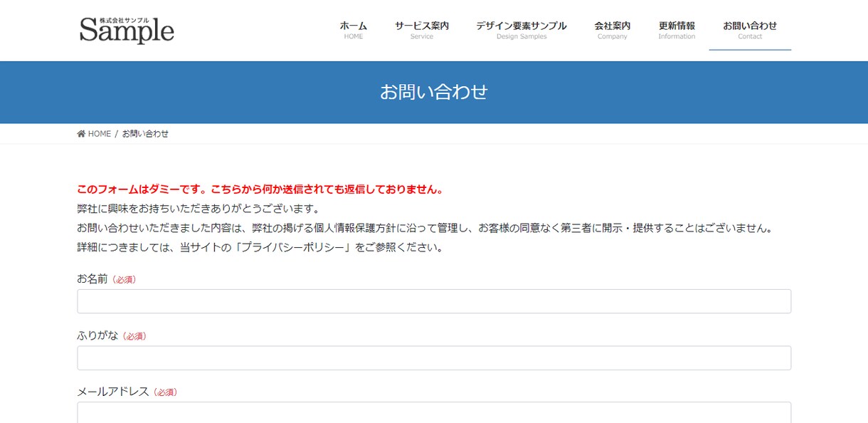Click the Sample company logo

[x=127, y=30]
